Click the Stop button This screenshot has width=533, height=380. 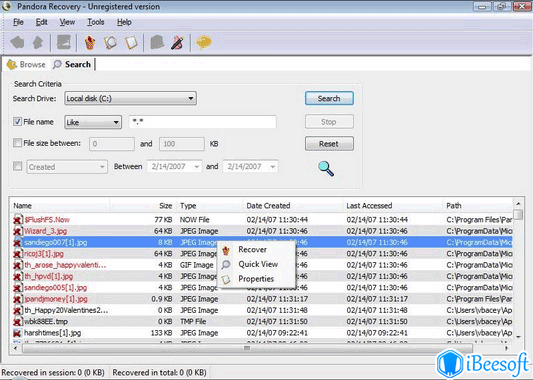329,122
